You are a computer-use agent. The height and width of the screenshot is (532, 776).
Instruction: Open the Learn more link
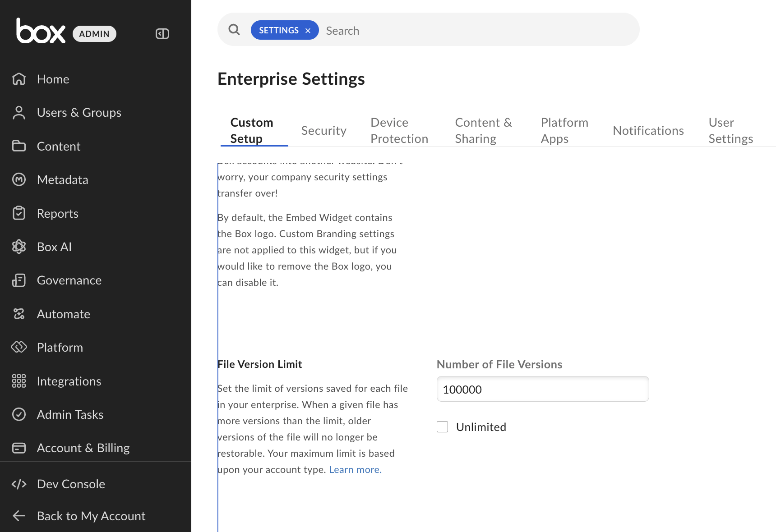pos(355,470)
